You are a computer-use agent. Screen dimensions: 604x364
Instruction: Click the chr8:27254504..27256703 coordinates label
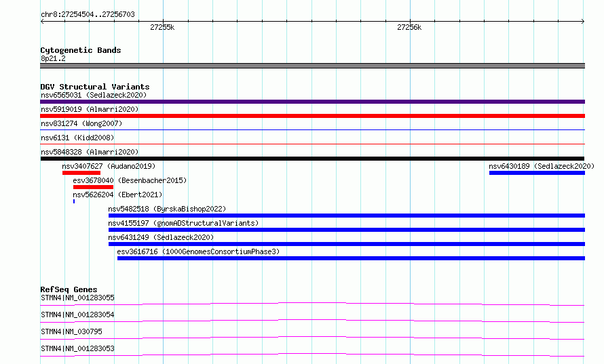click(88, 14)
